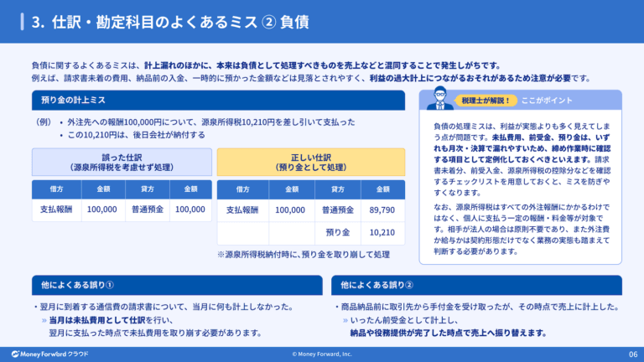This screenshot has width=644, height=362.
Task: Click the bullet about 外注先への報酬100,000円
Action: (x=211, y=122)
